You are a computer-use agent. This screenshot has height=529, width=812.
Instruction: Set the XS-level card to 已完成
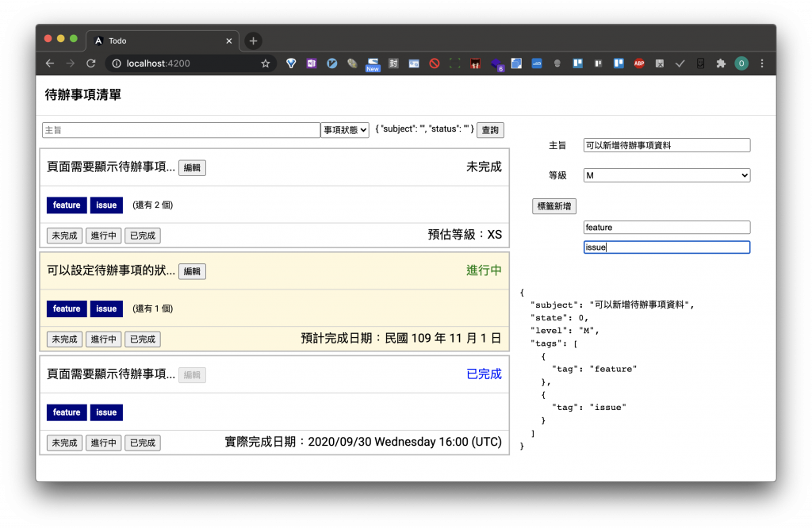pyautogui.click(x=143, y=236)
